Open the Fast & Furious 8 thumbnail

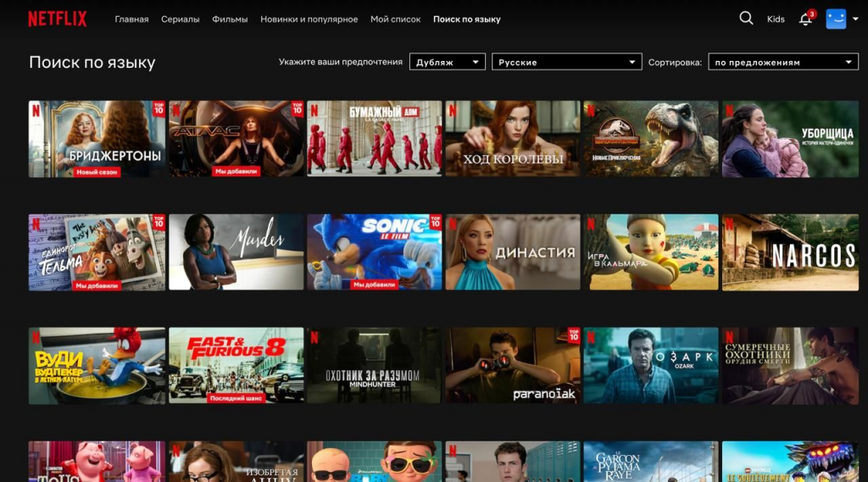[236, 365]
